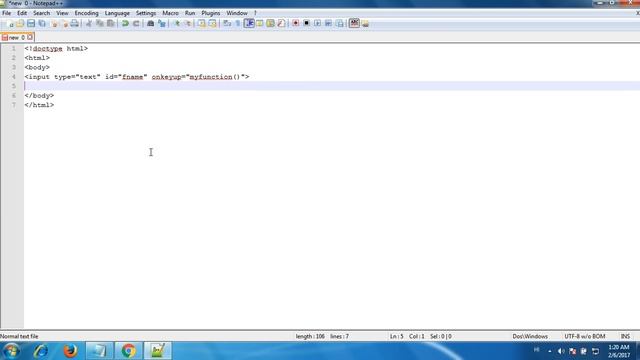Print the document via printer icon

pyautogui.click(x=75, y=24)
